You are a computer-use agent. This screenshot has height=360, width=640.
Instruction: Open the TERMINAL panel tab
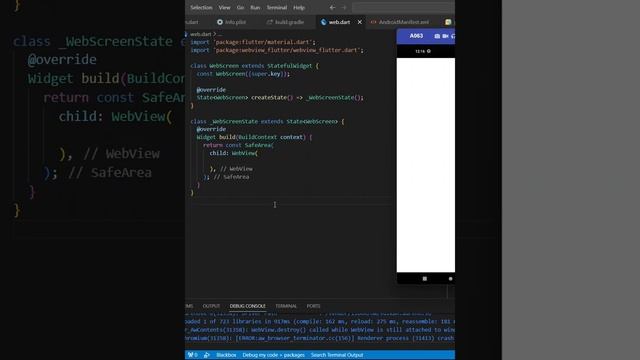[x=286, y=306]
